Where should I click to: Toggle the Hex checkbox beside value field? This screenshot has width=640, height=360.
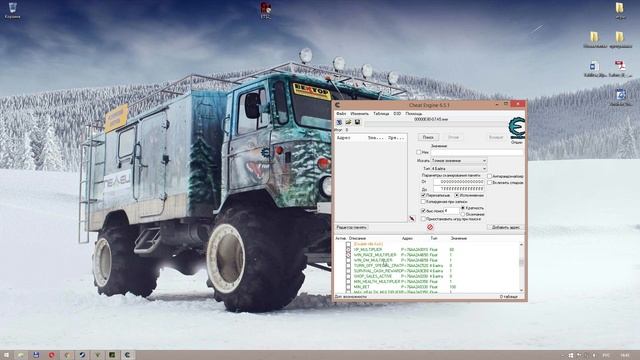point(418,152)
